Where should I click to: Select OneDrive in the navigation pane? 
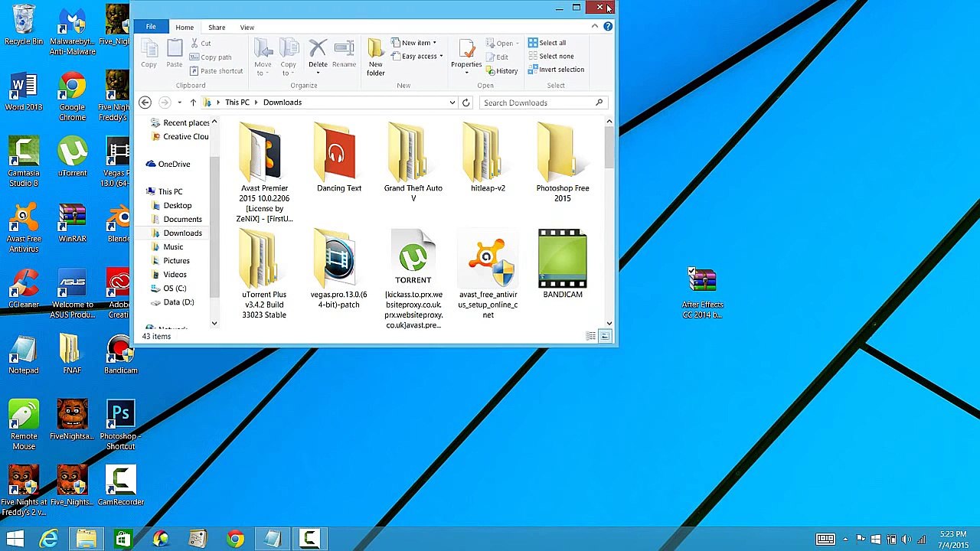tap(168, 164)
